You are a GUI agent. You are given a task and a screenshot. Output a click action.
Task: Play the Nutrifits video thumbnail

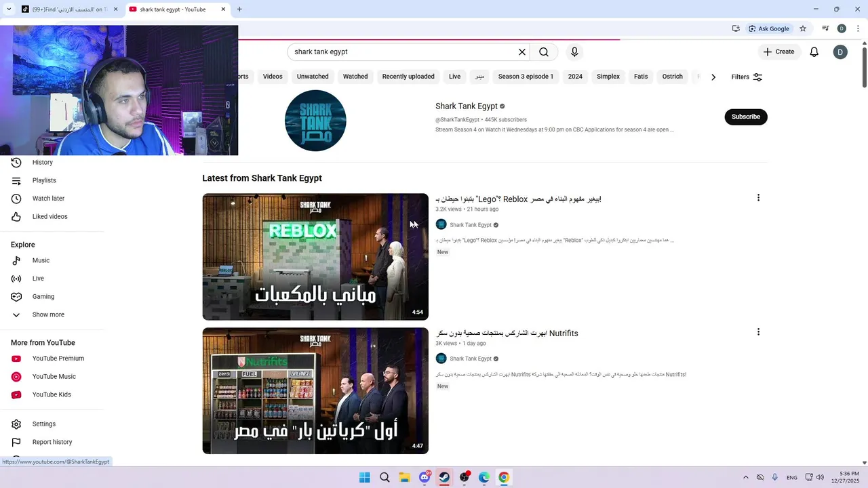tap(315, 391)
